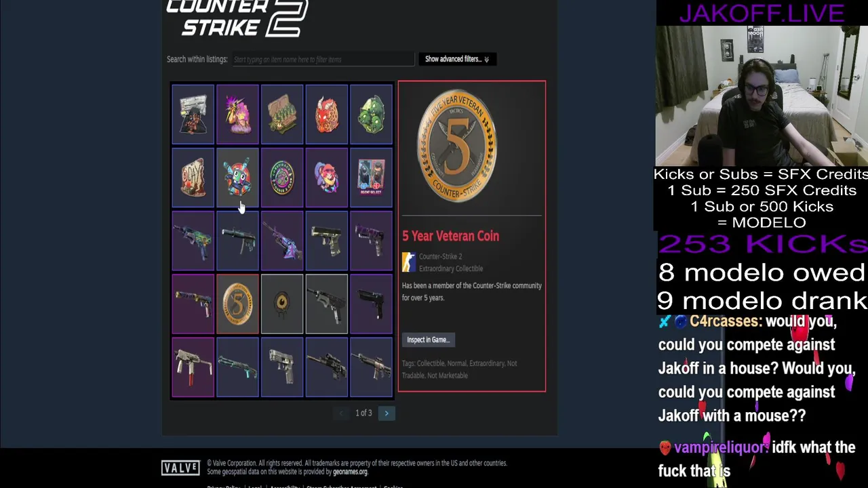Expand Show advanced filters
Viewport: 868px width, 488px height.
pyautogui.click(x=457, y=59)
